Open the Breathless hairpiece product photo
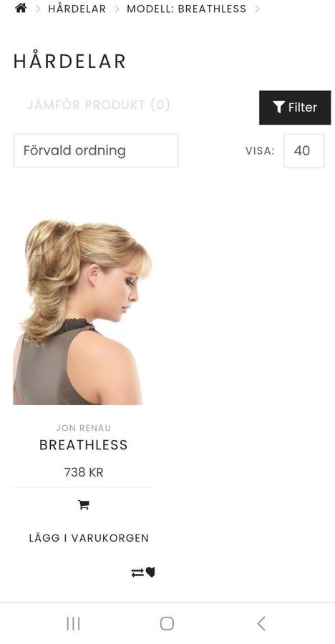Viewport: 335px width, 644px height. [82, 312]
